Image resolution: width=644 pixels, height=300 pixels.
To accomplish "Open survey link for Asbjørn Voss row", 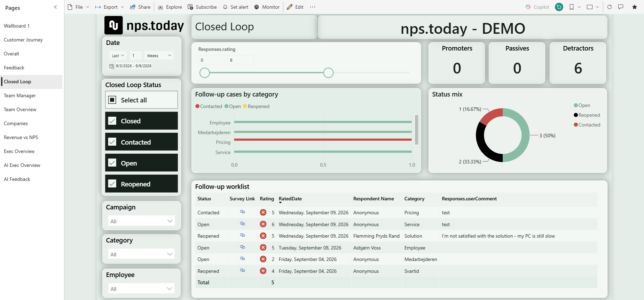I will click(x=243, y=247).
